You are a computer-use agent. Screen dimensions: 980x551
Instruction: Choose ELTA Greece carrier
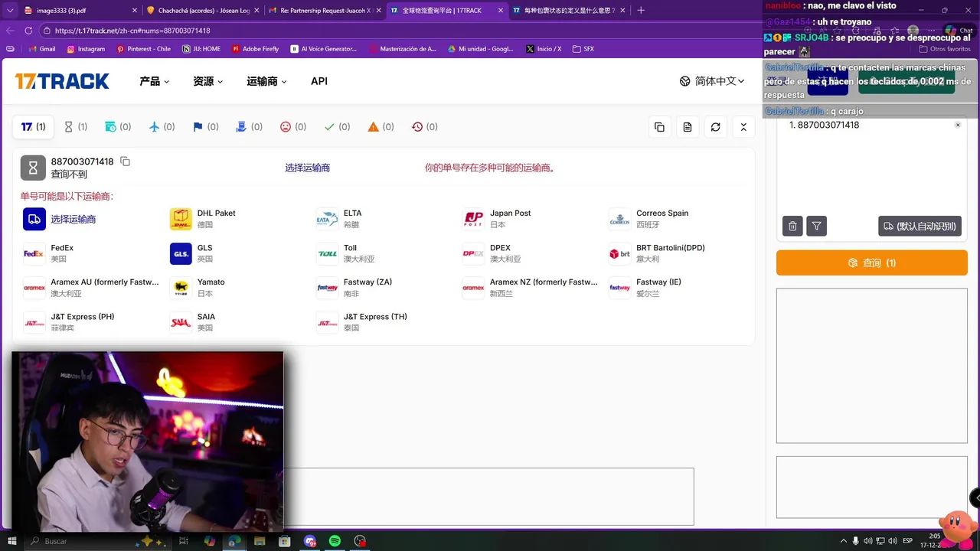[339, 219]
